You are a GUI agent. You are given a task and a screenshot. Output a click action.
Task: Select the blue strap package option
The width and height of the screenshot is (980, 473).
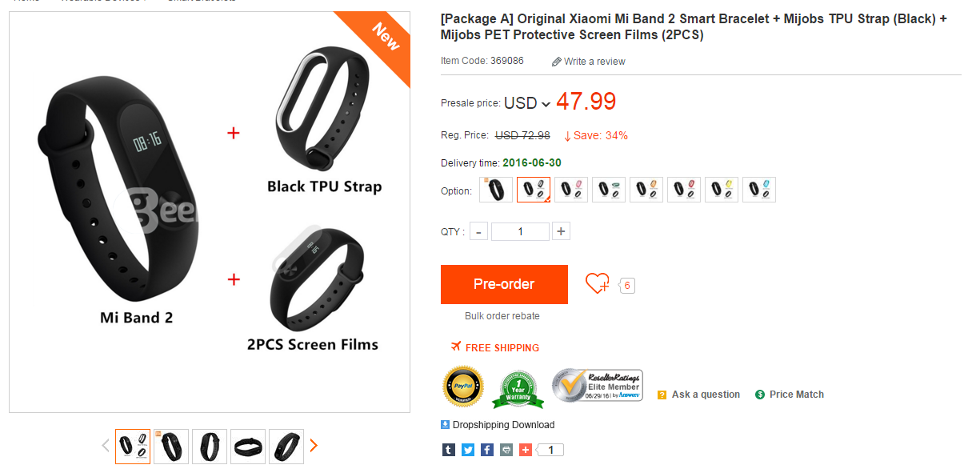coord(759,190)
